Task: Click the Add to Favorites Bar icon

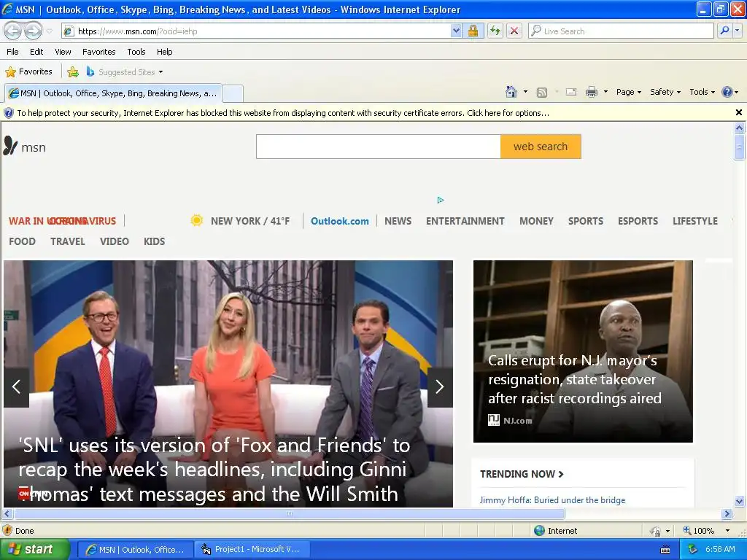Action: 73,72
